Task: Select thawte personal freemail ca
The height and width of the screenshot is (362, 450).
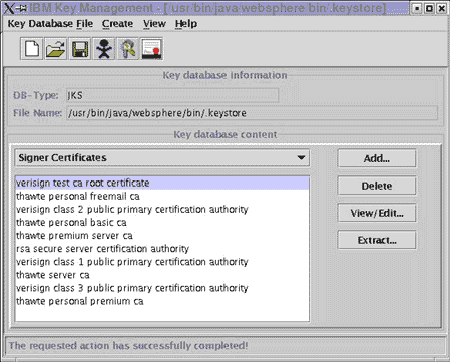Action: (162, 196)
